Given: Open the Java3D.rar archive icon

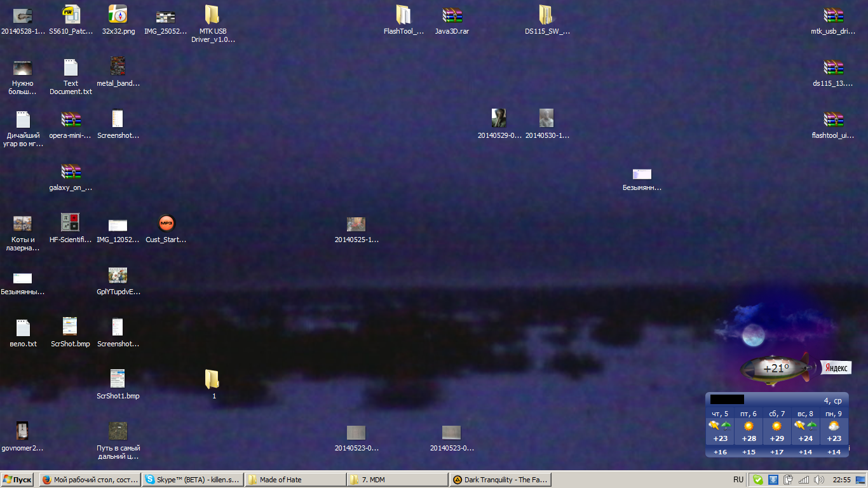Looking at the screenshot, I should tap(452, 15).
